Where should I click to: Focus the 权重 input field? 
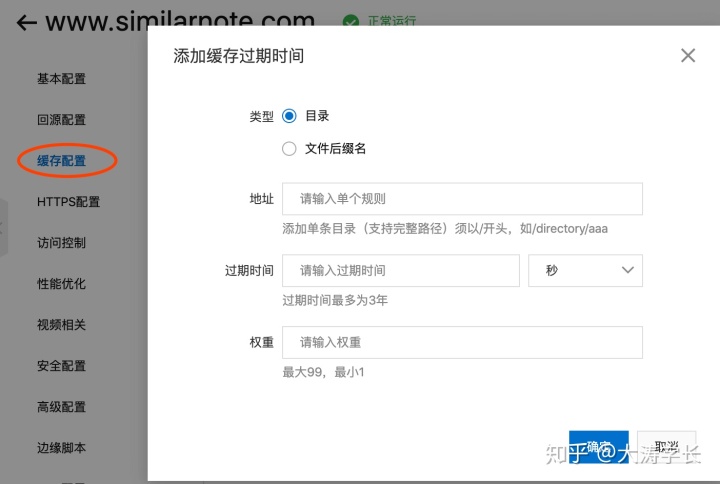(x=462, y=343)
